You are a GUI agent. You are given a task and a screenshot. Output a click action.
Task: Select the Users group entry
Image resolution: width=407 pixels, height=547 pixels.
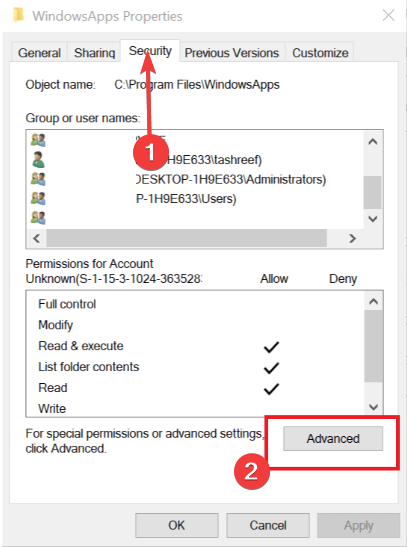click(195, 199)
